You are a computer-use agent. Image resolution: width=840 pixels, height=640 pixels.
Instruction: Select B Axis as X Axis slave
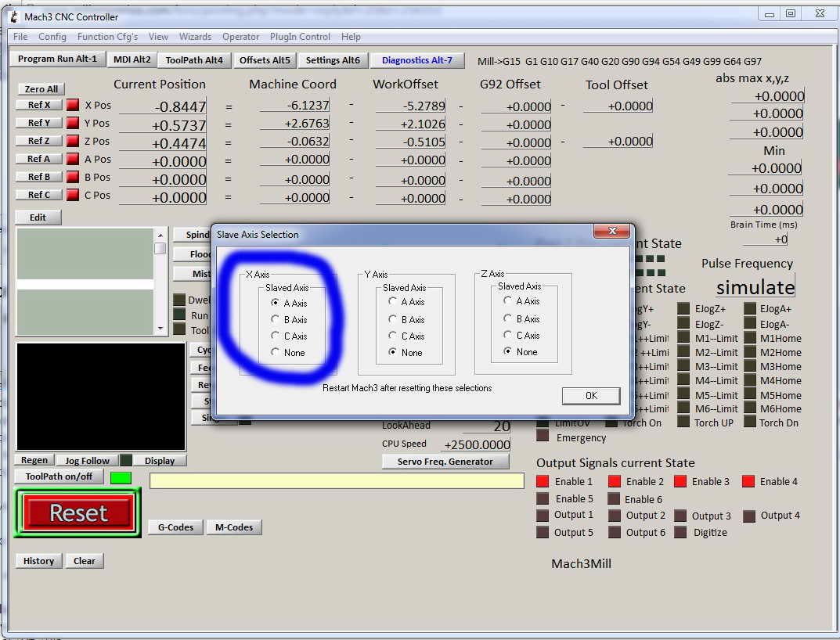[276, 319]
